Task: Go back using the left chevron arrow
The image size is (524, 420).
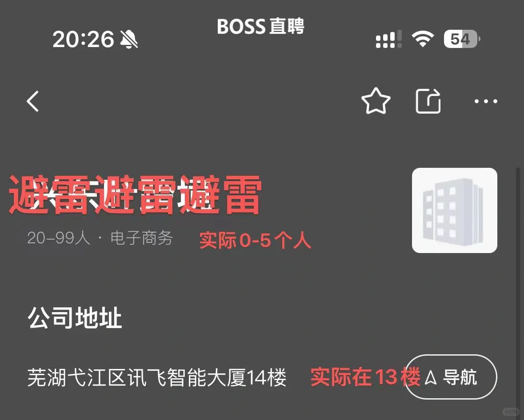Action: (33, 101)
